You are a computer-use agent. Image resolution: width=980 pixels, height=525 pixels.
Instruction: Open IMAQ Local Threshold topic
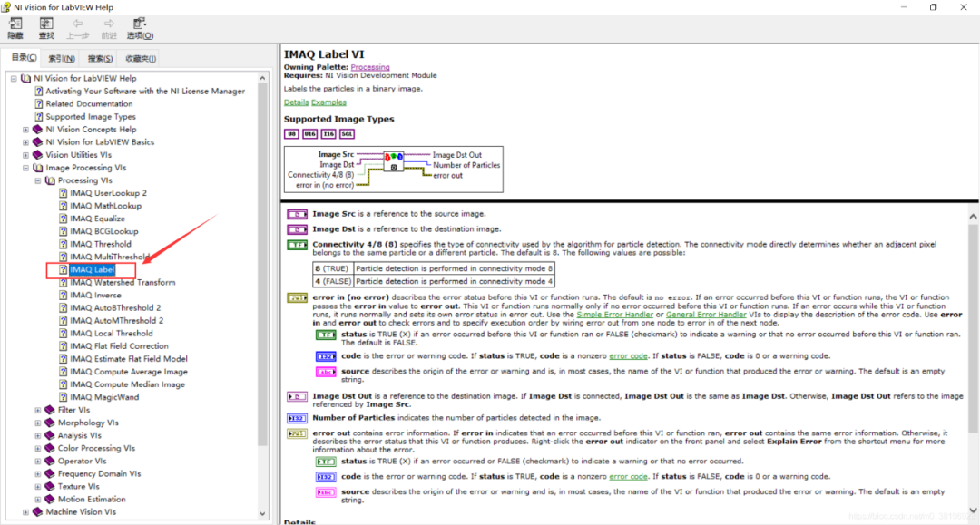click(112, 334)
